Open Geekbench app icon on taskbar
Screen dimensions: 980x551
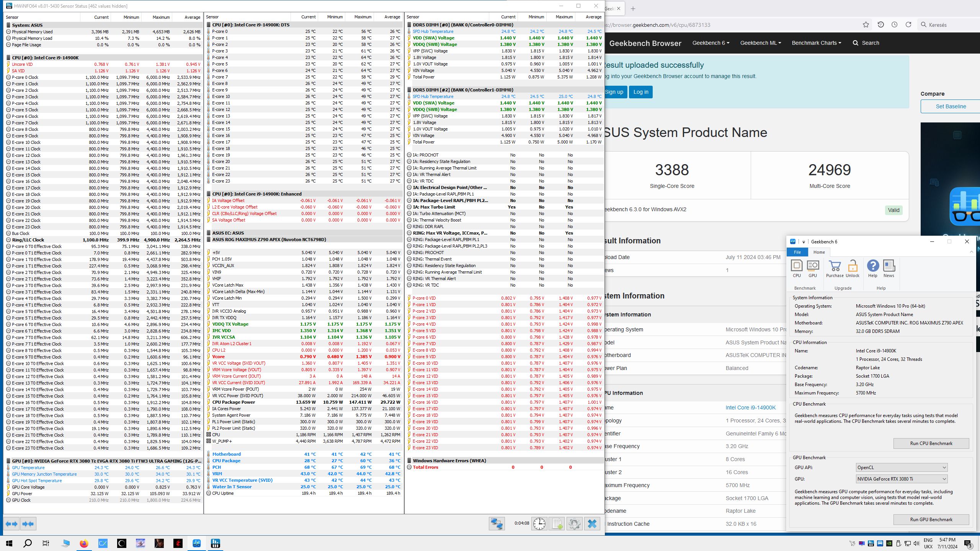click(x=197, y=543)
